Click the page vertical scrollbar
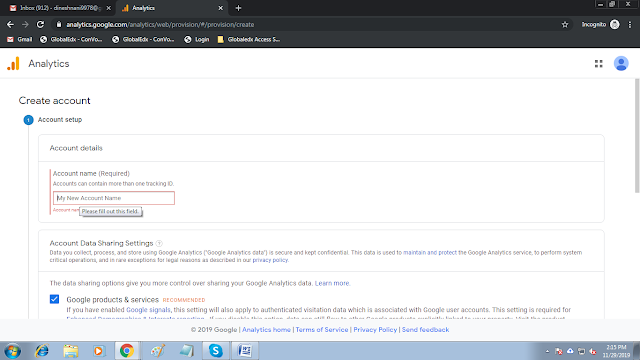 pyautogui.click(x=637, y=136)
